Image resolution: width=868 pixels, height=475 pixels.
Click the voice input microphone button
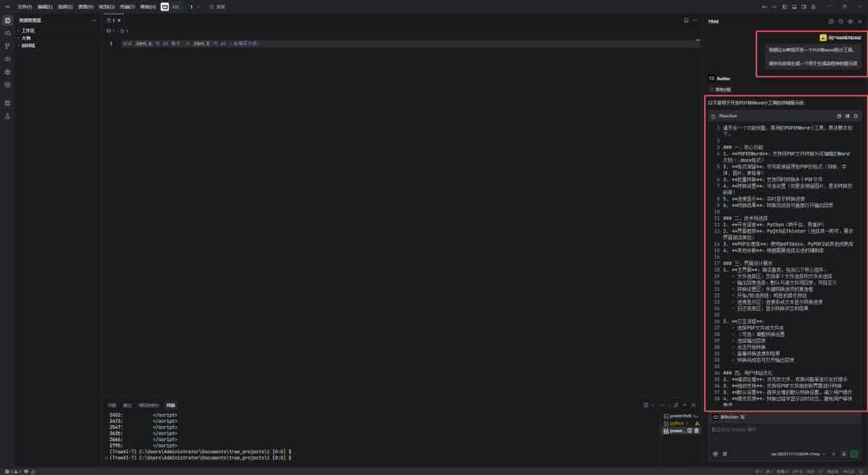point(844,454)
